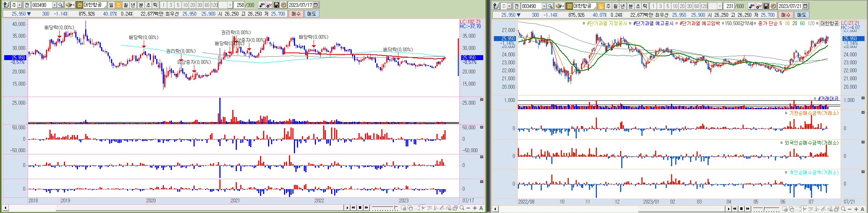Open the calendar picker beside 2023/07/17
This screenshot has height=213, width=868.
[315, 5]
